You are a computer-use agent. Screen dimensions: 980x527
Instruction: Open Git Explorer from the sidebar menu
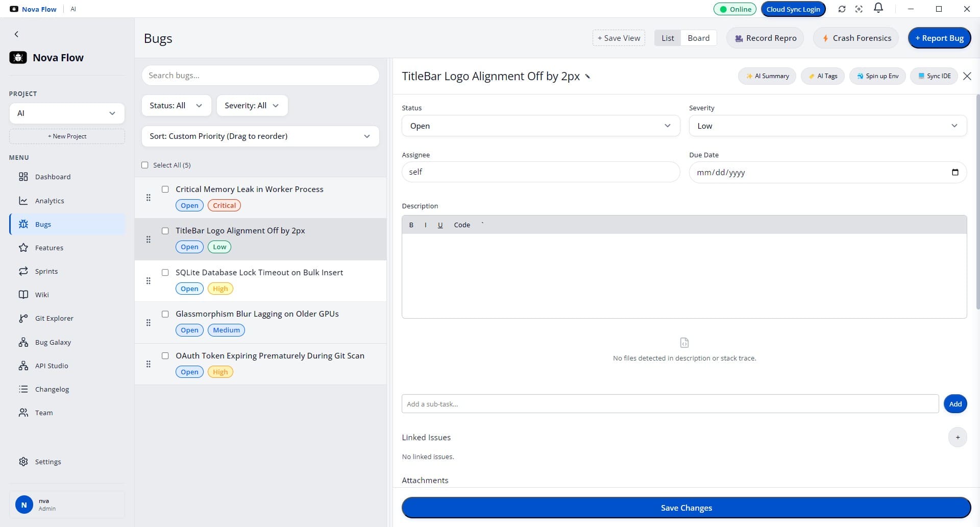tap(54, 318)
